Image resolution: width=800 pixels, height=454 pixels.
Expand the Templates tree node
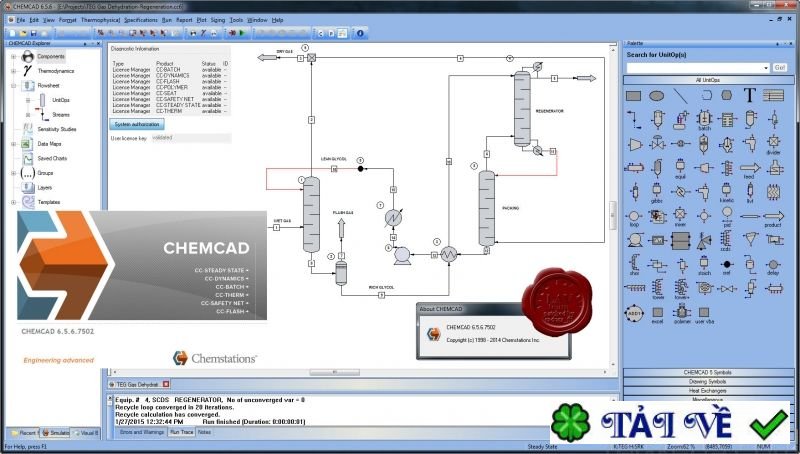click(14, 202)
